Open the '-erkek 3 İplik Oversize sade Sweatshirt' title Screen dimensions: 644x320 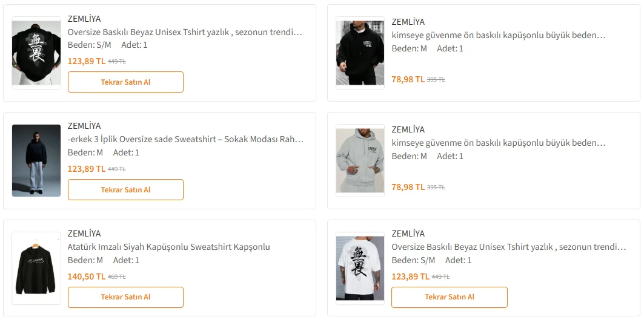pos(185,139)
